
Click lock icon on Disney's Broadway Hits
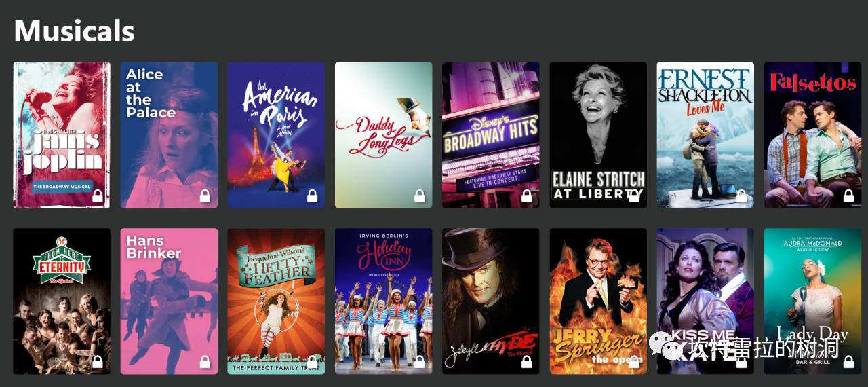point(526,196)
